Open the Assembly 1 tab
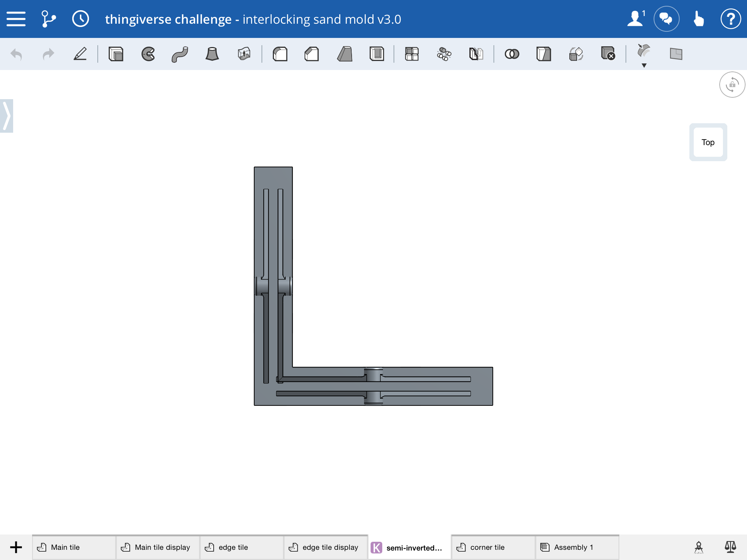The width and height of the screenshot is (747, 560). pyautogui.click(x=577, y=547)
